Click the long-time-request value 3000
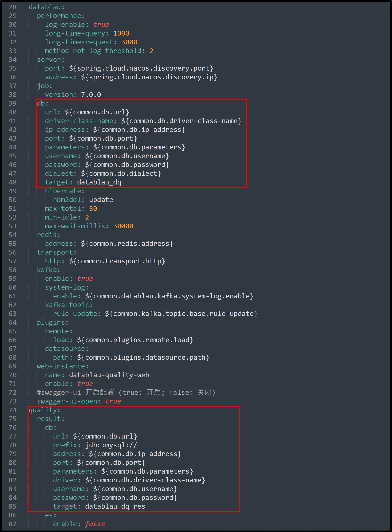 coord(129,42)
